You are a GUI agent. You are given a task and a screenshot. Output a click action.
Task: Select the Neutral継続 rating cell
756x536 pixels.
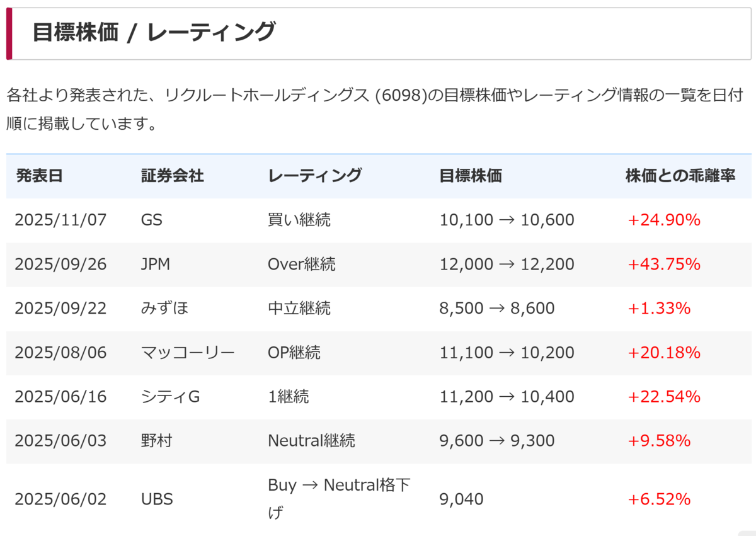[311, 440]
